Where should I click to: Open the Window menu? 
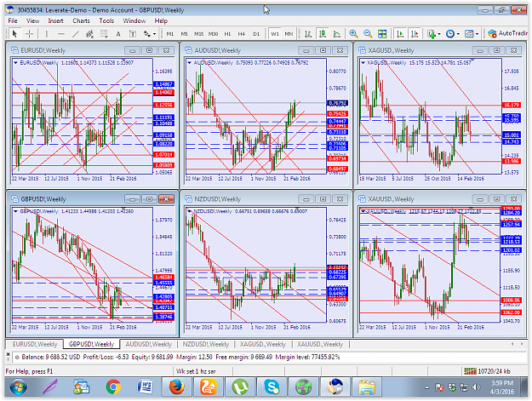point(134,20)
